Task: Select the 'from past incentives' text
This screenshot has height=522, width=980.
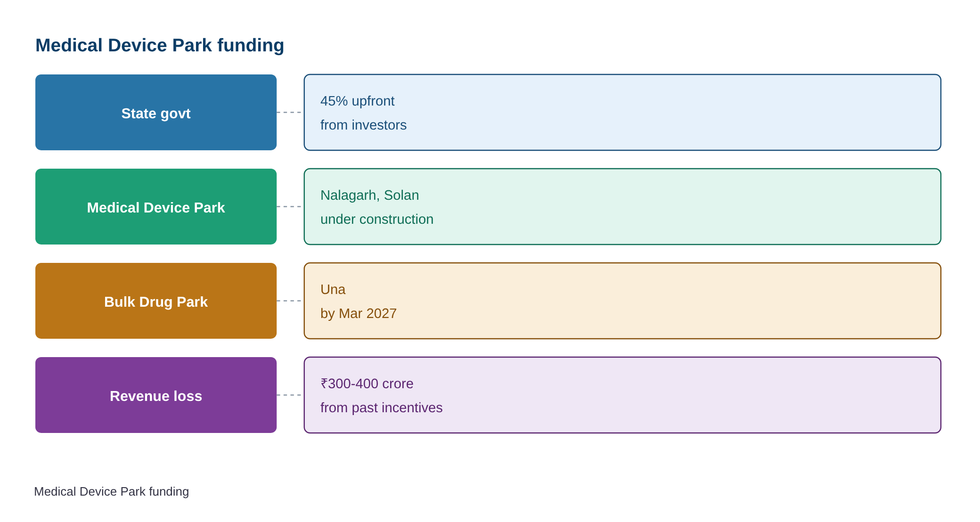Action: (x=381, y=408)
